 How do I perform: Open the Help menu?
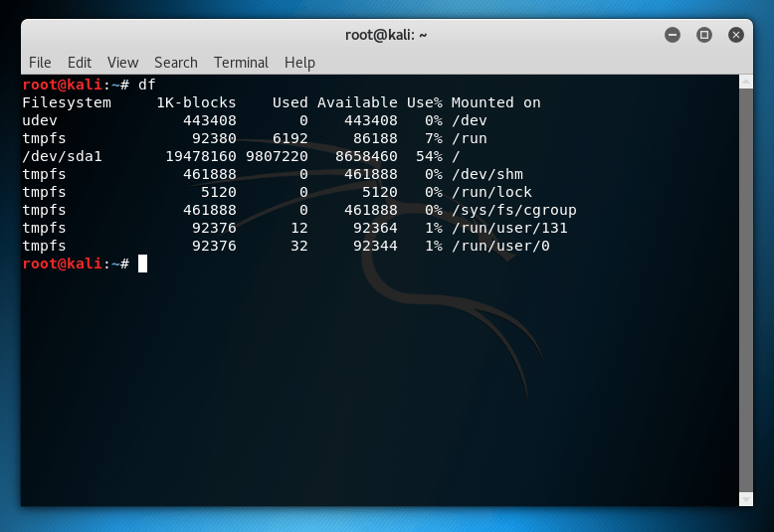(299, 63)
